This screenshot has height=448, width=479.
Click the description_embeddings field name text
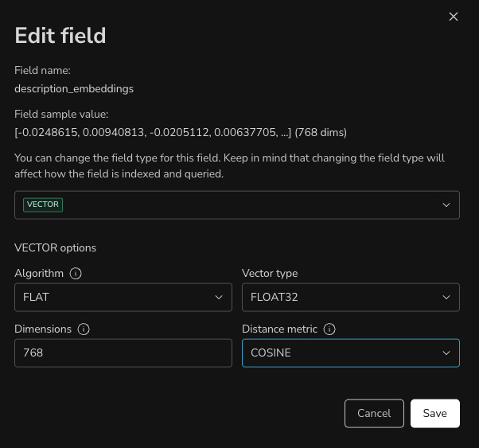[x=74, y=89]
